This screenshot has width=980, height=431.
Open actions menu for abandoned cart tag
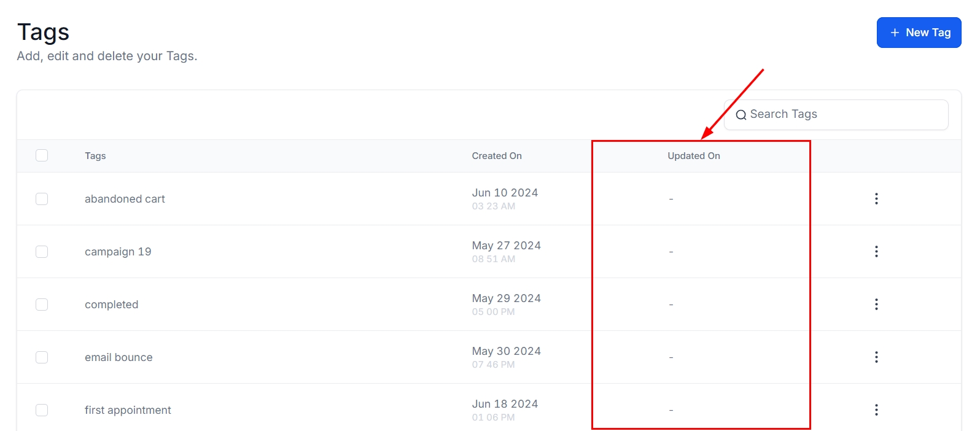point(876,198)
